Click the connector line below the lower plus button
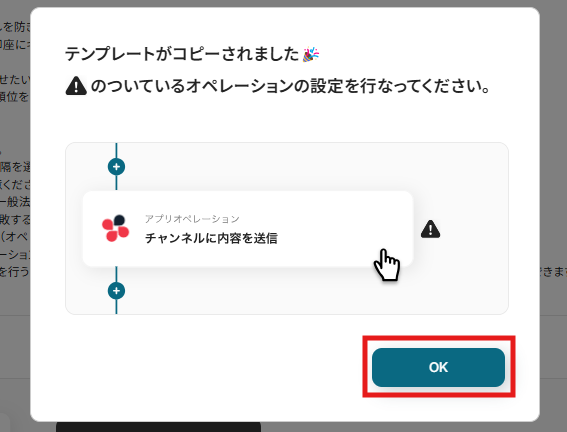This screenshot has height=432, width=567. [x=116, y=307]
